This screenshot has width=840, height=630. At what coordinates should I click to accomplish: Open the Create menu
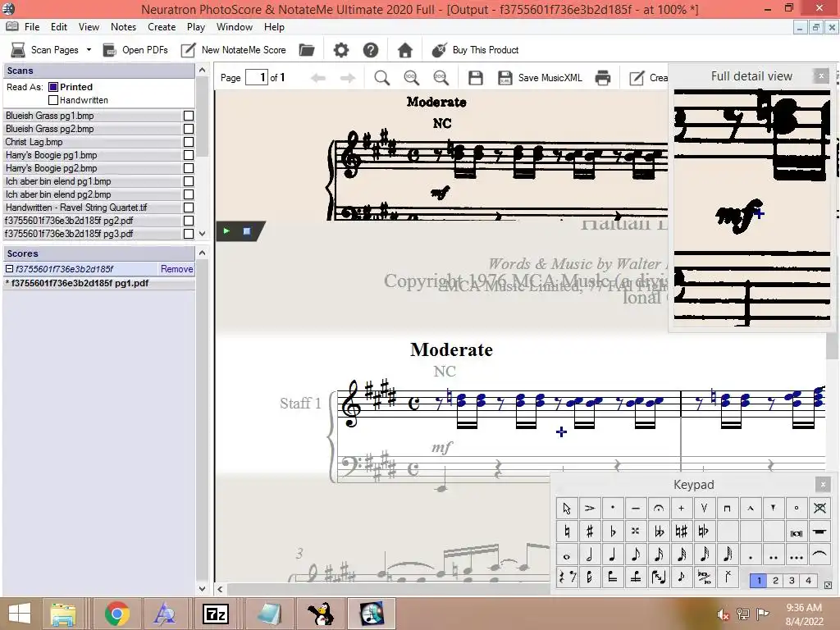click(162, 27)
